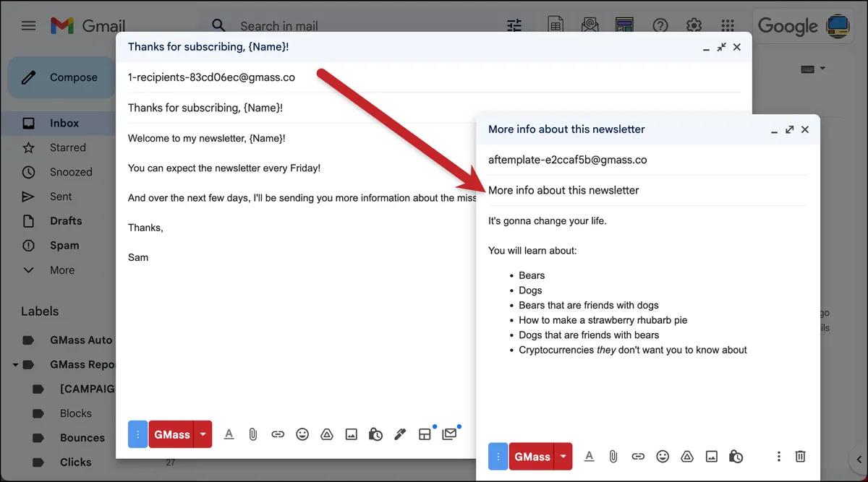
Task: Insert link in the Thanks for subscribing window
Action: point(278,434)
